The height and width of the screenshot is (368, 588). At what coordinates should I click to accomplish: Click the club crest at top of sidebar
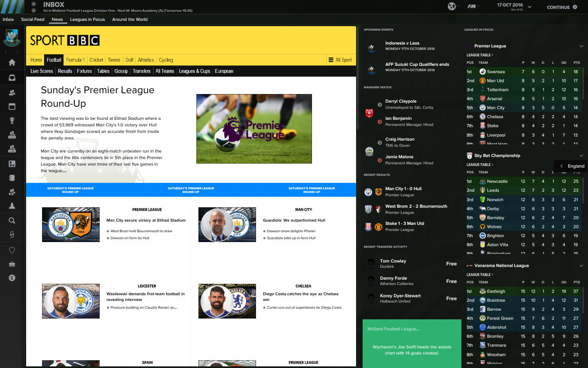[x=12, y=38]
